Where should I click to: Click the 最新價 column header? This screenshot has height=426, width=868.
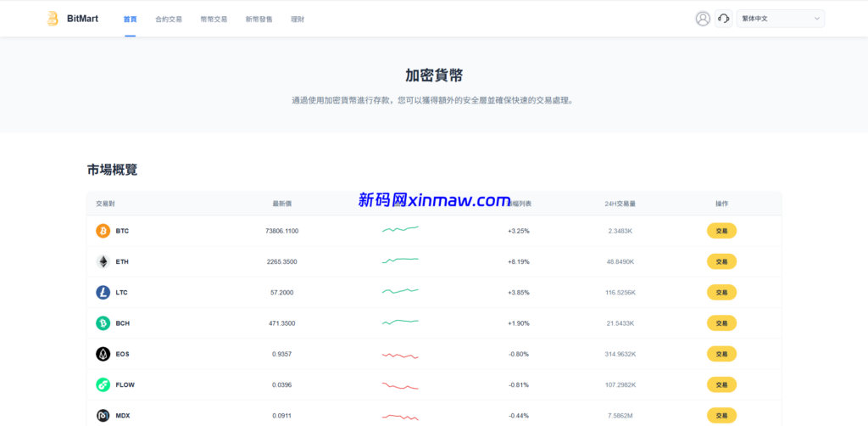click(281, 204)
